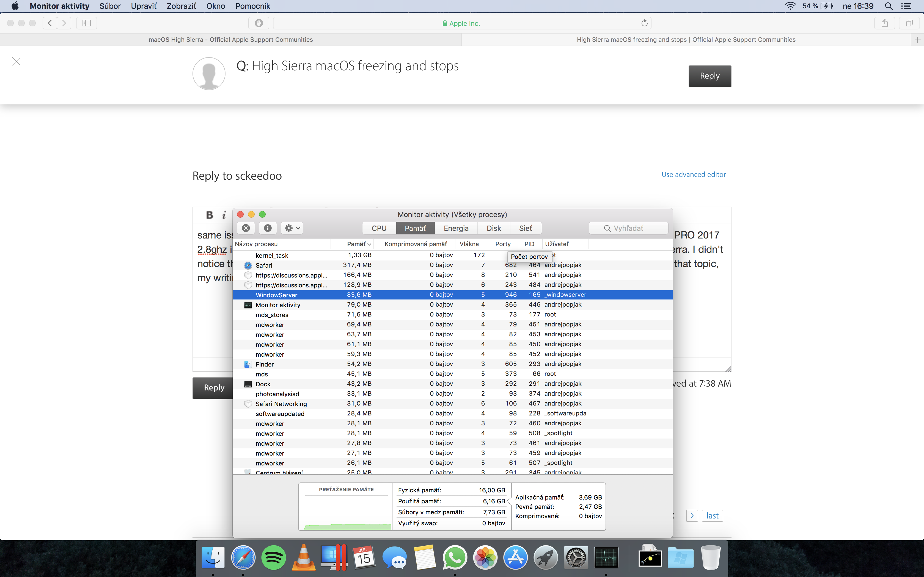This screenshot has width=924, height=577.
Task: Toggle bold formatting in reply editor
Action: pyautogui.click(x=209, y=215)
